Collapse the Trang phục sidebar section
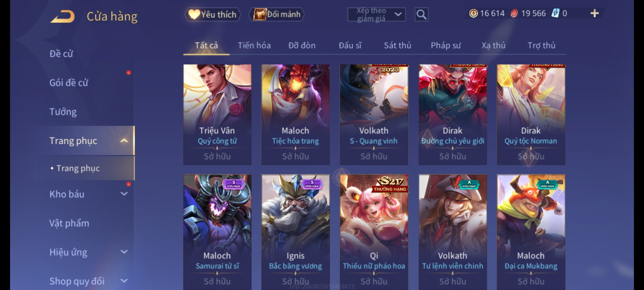 124,141
